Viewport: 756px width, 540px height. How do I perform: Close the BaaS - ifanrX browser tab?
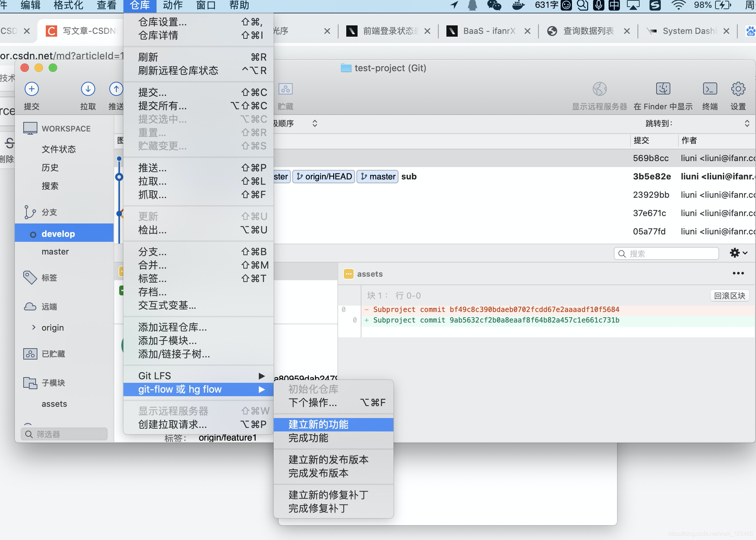528,31
